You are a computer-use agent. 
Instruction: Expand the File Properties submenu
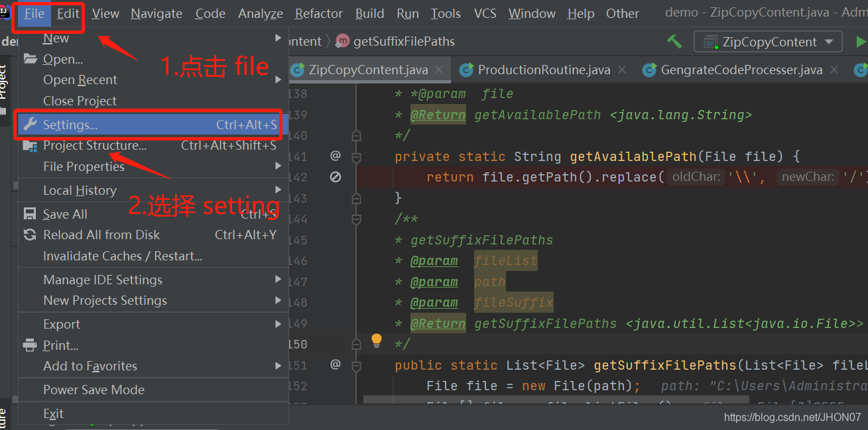click(x=153, y=166)
